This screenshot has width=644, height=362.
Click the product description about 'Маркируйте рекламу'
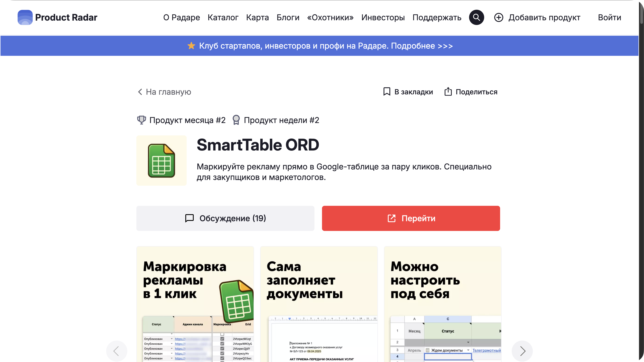pos(344,172)
